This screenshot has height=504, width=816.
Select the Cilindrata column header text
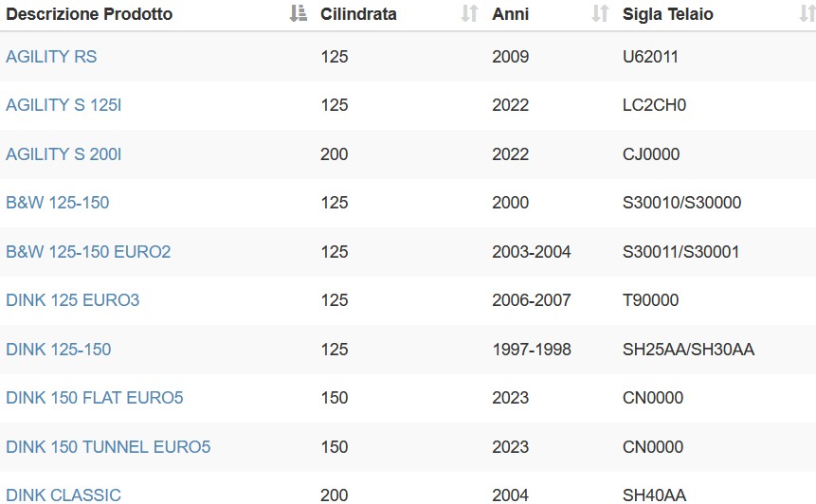pyautogui.click(x=358, y=14)
